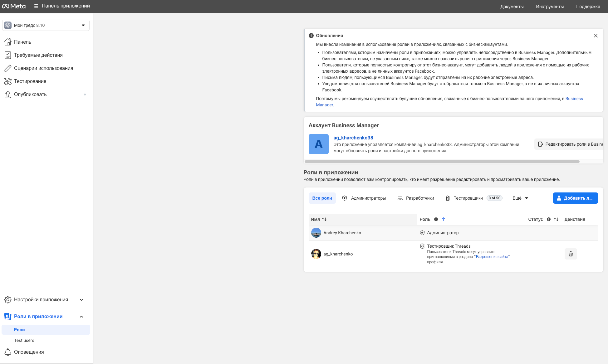
Task: Click the shield icon beside Администратор role
Action: [x=422, y=233]
